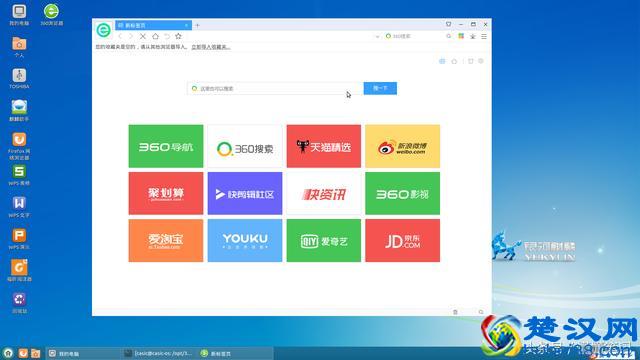
Task: Go back with the browser back arrow
Action: point(120,36)
